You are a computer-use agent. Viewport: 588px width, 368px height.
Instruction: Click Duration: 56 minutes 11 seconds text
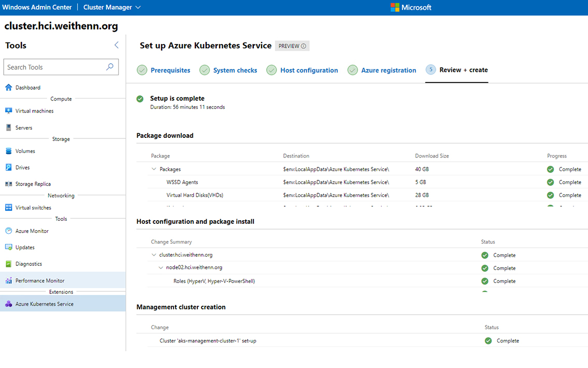point(188,107)
